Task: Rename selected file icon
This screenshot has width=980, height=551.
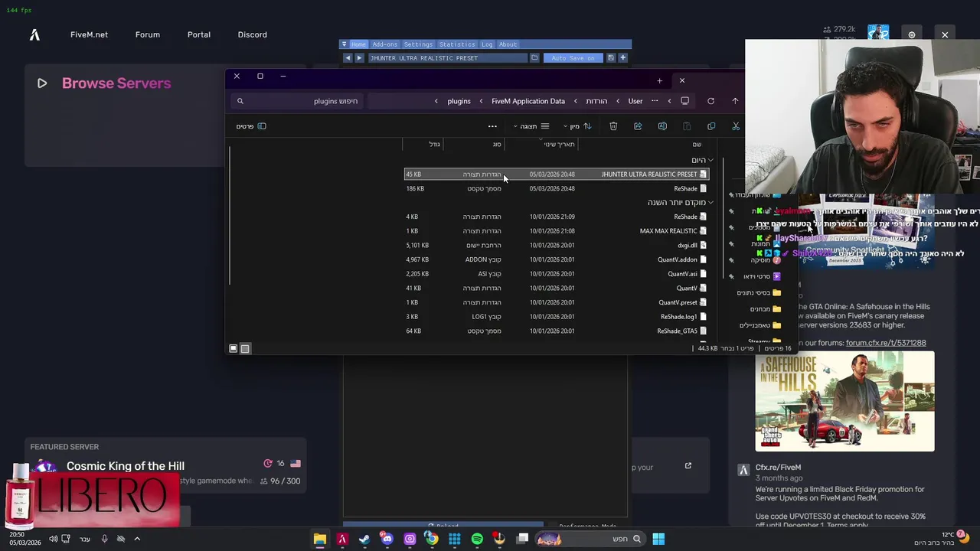Action: coord(662,126)
